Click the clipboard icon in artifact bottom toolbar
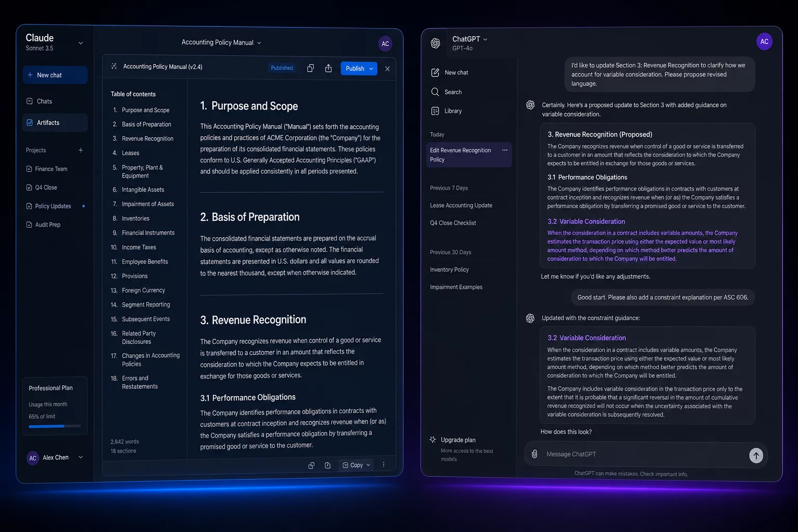Viewport: 798px width, 532px height. coord(327,465)
